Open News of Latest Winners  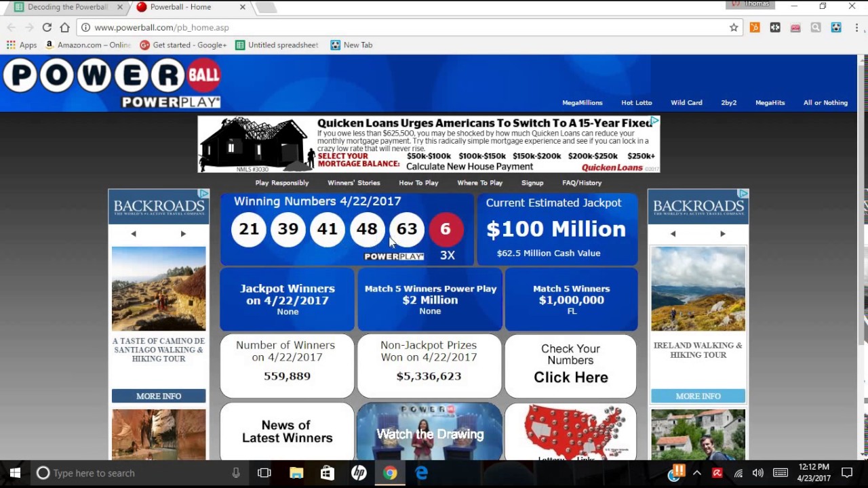(x=287, y=432)
